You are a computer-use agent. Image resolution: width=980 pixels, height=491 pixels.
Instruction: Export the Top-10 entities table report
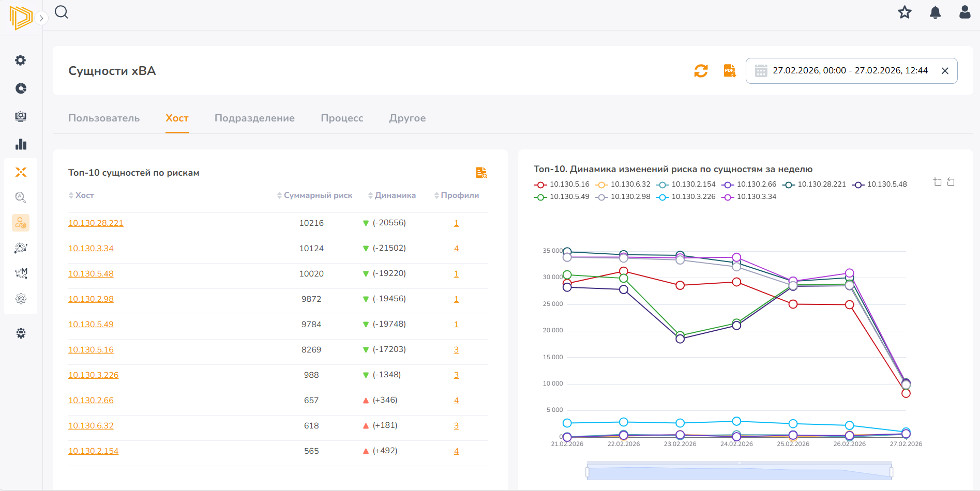pyautogui.click(x=481, y=173)
